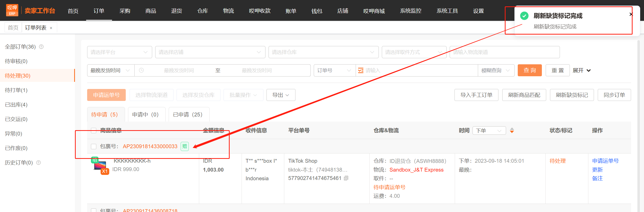Open the 账单 top menu
Screen dimensions: 644x212
(291, 11)
